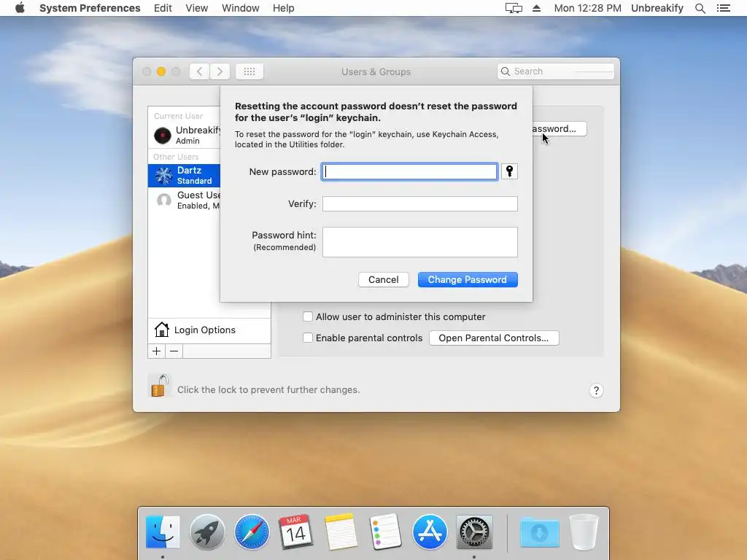Click the Search field in Users & Groups
Viewport: 747px width, 560px height.
(555, 71)
